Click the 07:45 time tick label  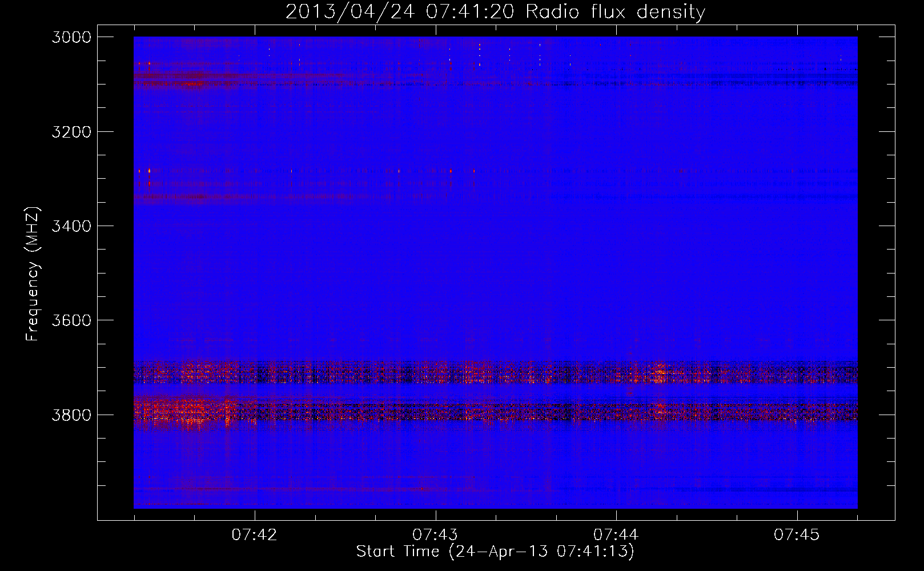pos(797,535)
